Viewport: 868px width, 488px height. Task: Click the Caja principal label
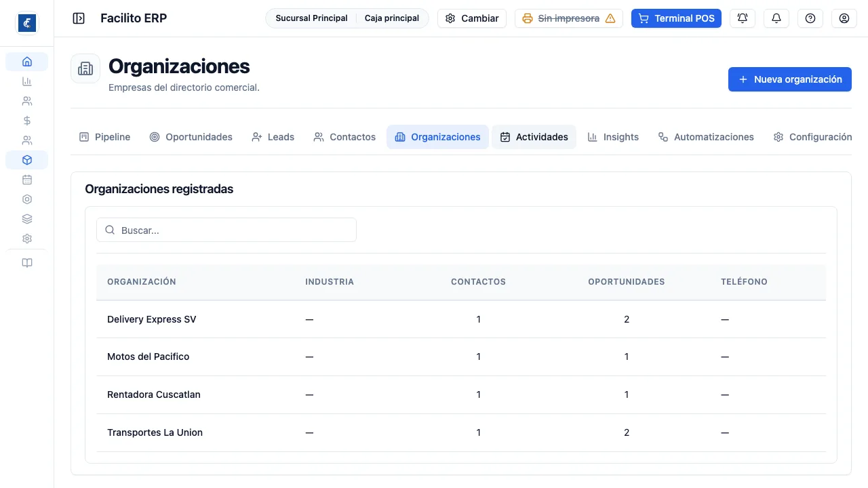coord(392,18)
